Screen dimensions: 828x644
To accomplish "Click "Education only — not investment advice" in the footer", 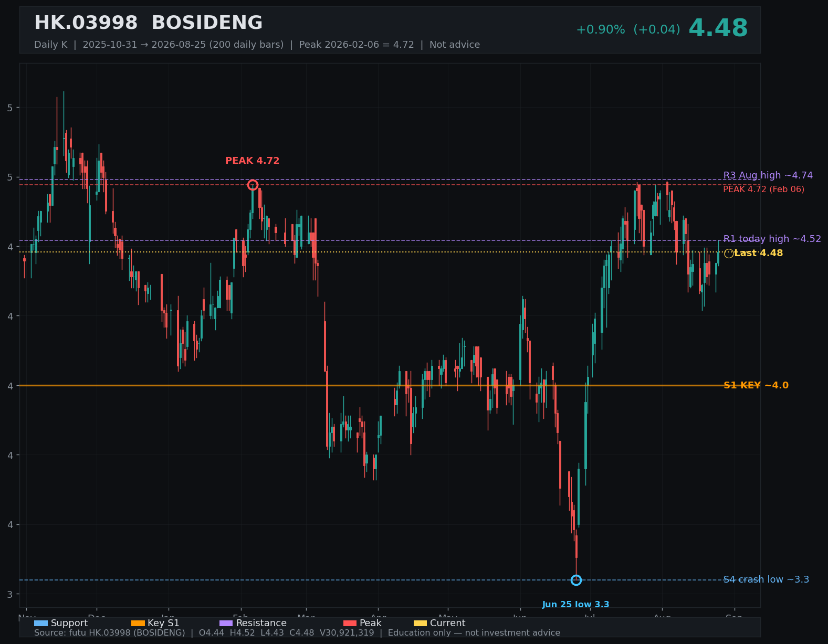I will 474,633.
